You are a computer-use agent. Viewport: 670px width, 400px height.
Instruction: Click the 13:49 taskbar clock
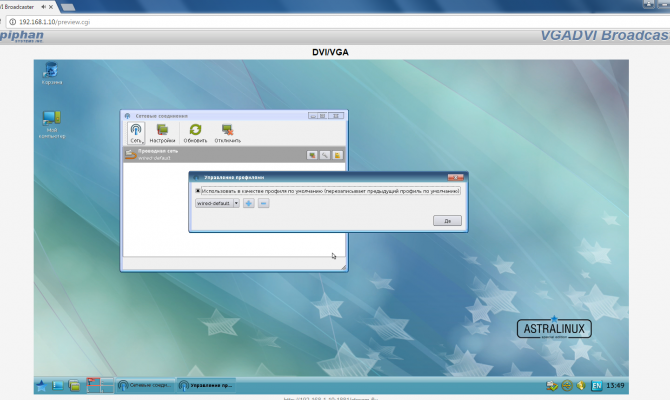point(615,386)
